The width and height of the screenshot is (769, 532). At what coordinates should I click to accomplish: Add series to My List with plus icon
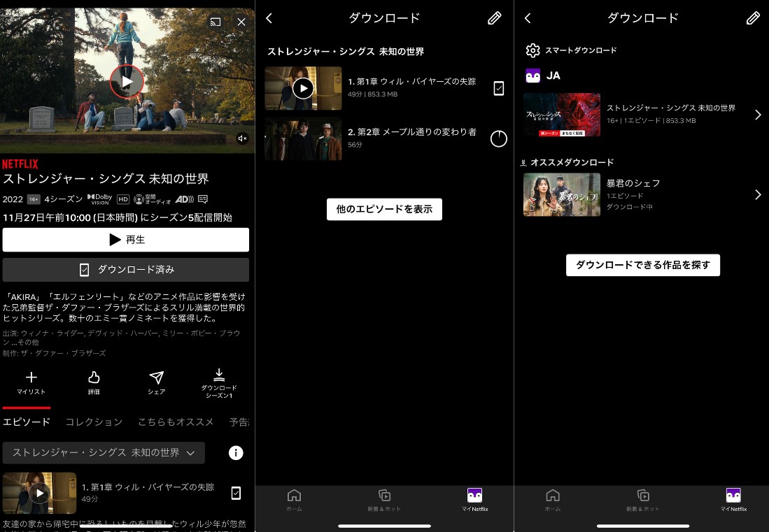31,380
